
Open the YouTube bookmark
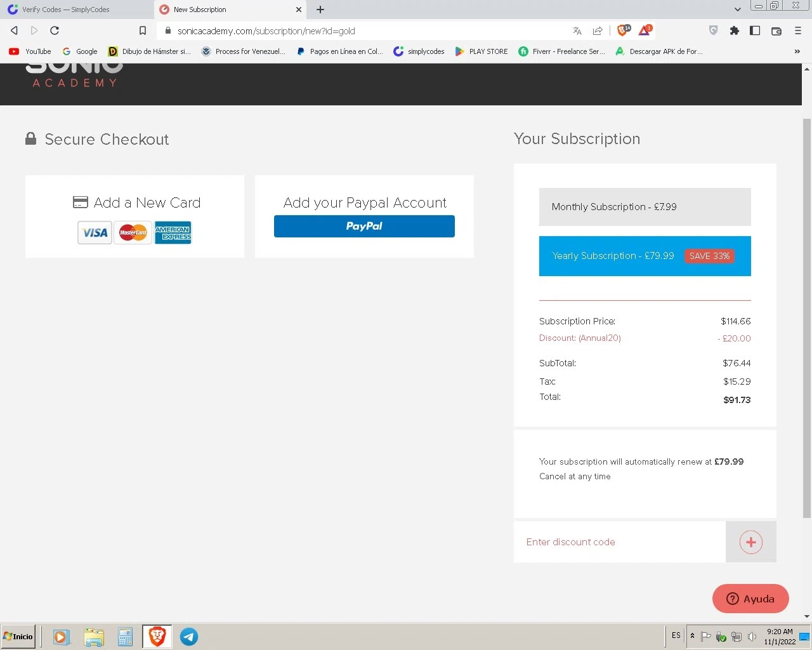30,51
